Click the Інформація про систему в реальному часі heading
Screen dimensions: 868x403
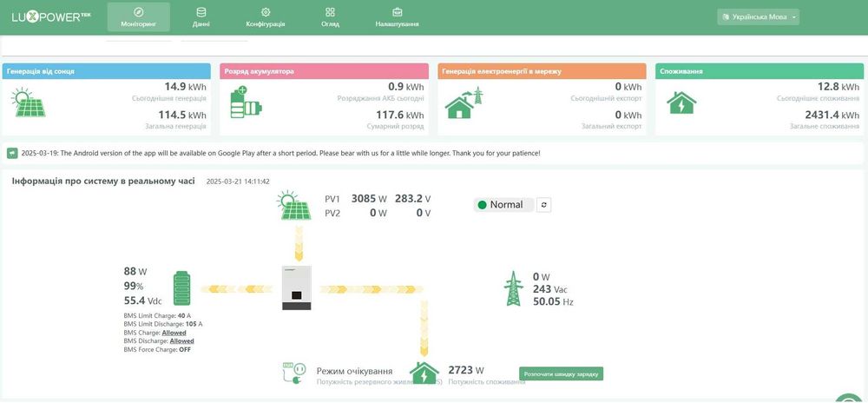pyautogui.click(x=103, y=181)
